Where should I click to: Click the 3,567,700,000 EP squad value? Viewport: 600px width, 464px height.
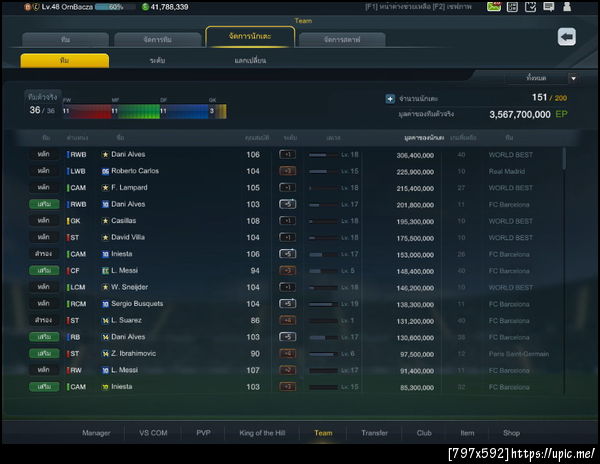(528, 114)
